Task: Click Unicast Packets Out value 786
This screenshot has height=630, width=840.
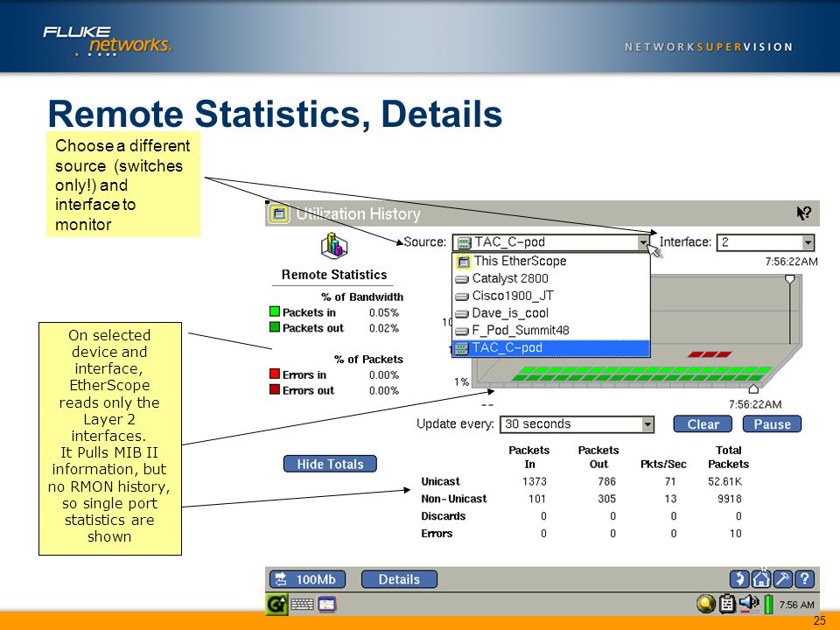Action: [x=606, y=481]
